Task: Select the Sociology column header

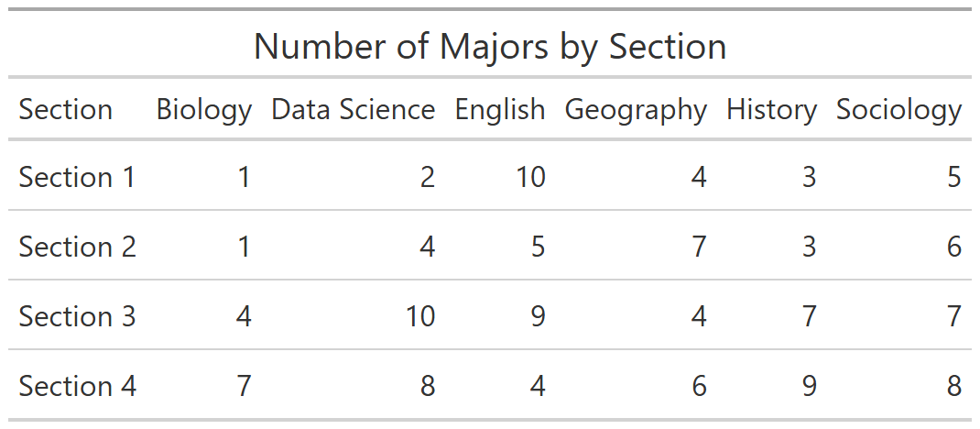Action: tap(898, 110)
